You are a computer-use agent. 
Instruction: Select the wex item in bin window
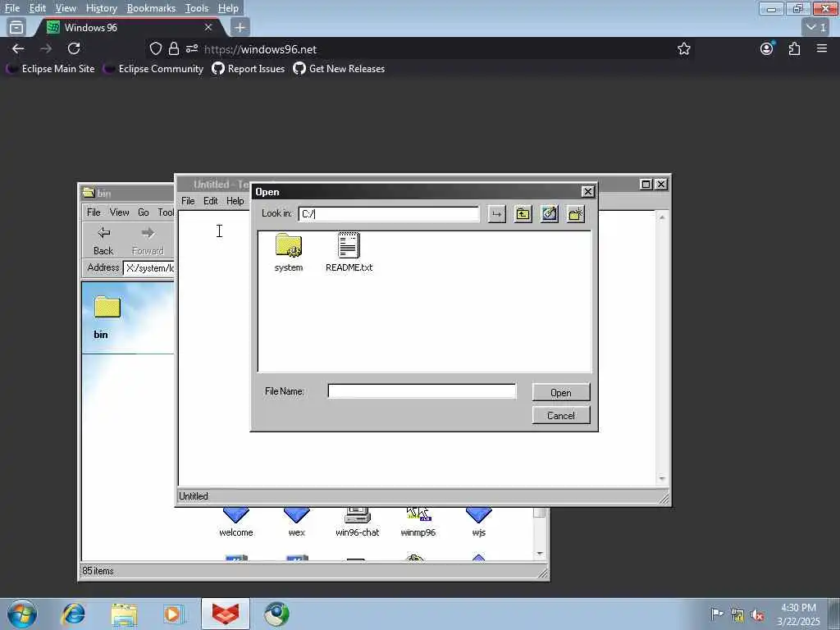(x=297, y=523)
